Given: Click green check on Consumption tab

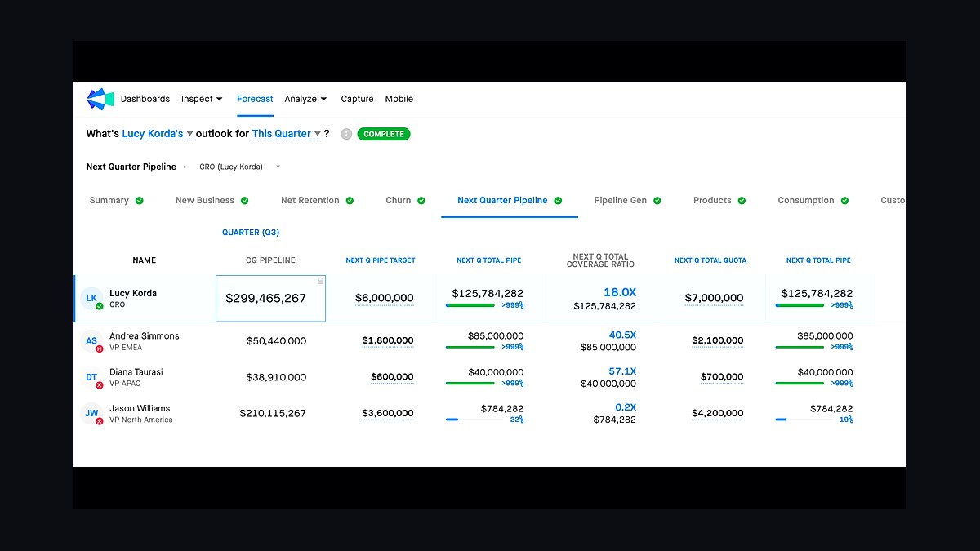Looking at the screenshot, I should (844, 201).
